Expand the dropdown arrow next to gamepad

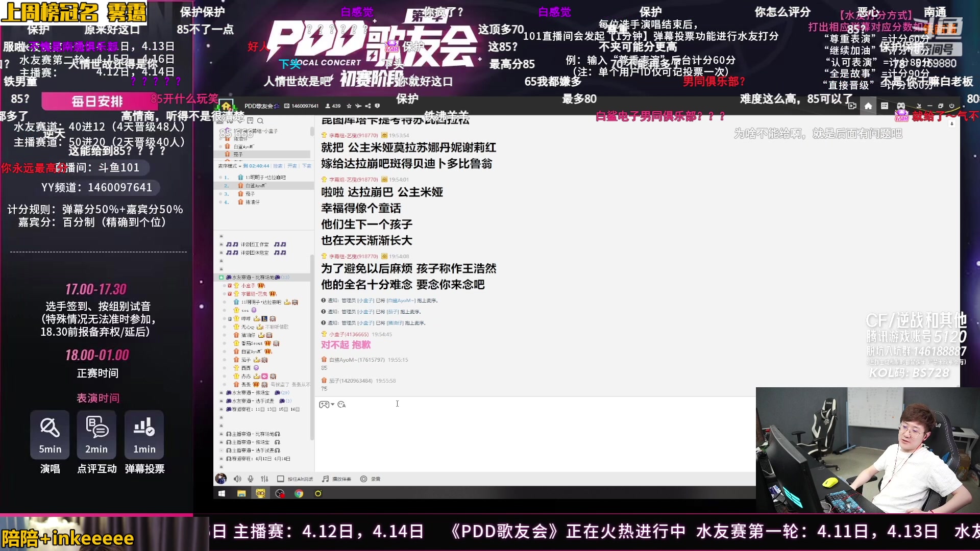click(x=333, y=405)
